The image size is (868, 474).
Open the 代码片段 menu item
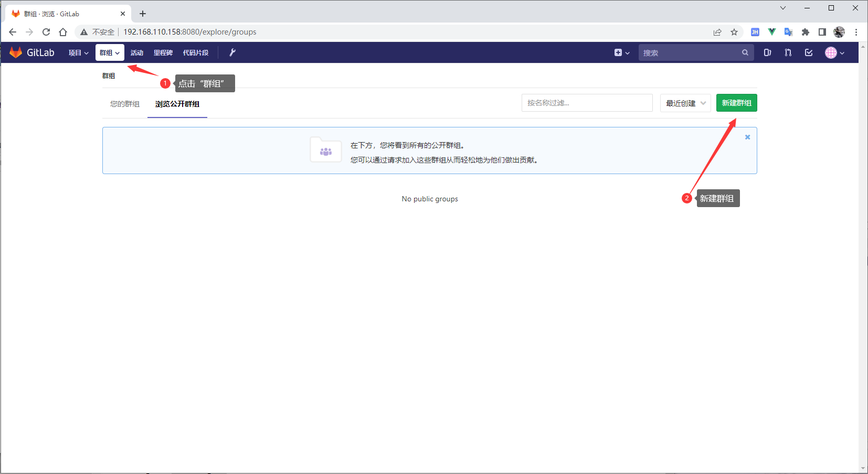pyautogui.click(x=196, y=52)
